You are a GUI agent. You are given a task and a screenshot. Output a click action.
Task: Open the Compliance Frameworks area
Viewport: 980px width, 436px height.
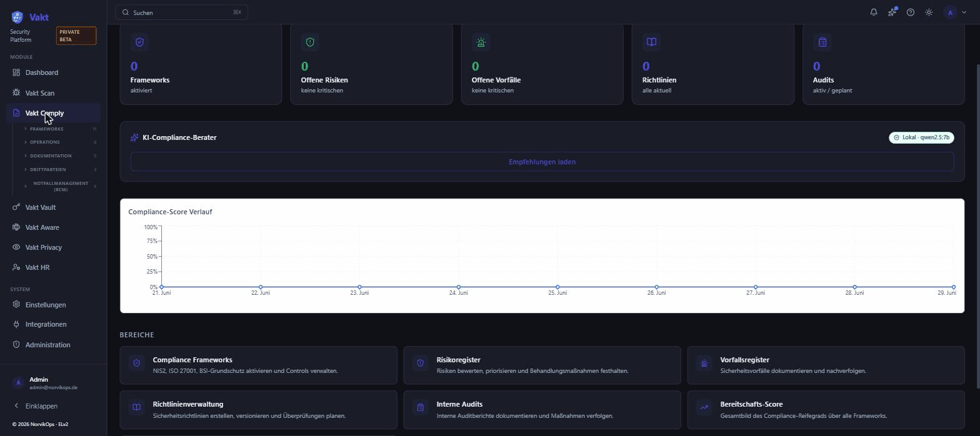click(x=258, y=365)
